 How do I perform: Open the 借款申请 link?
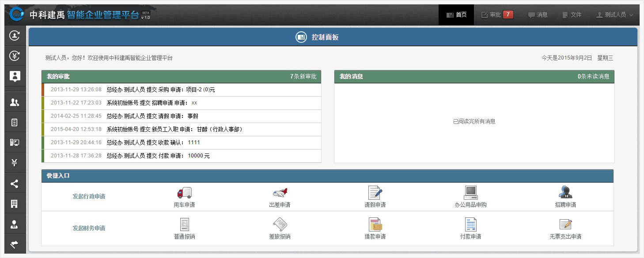tap(375, 237)
